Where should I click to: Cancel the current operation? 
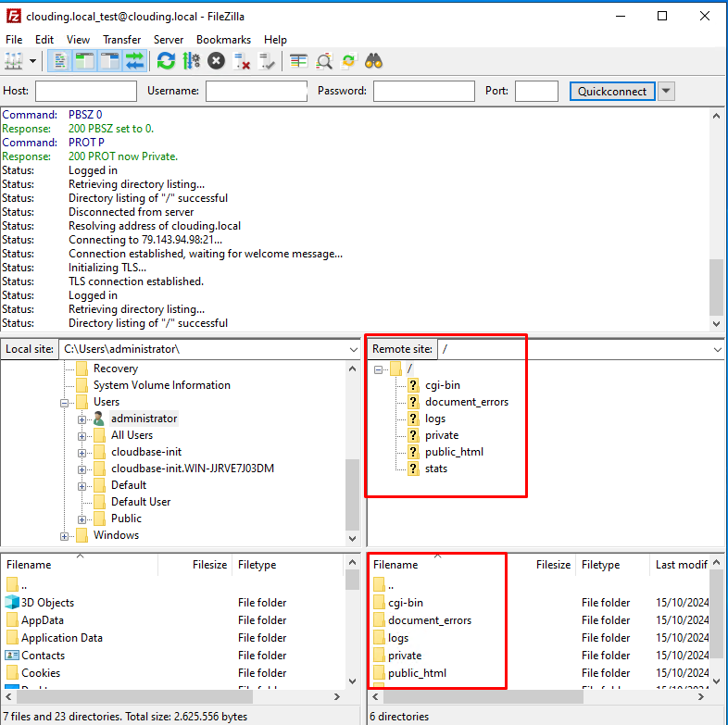pyautogui.click(x=216, y=61)
